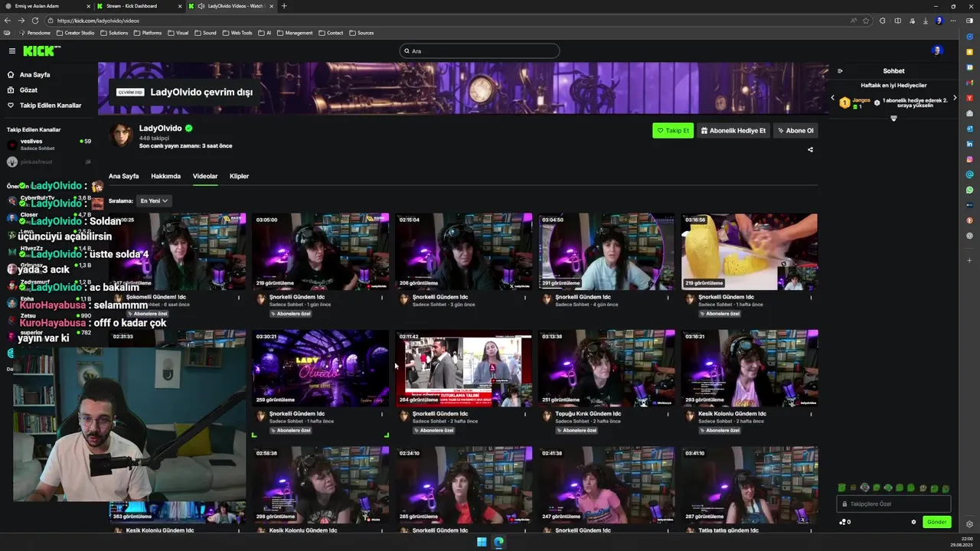
Task: Open Gözat in the sidebar
Action: click(x=28, y=90)
